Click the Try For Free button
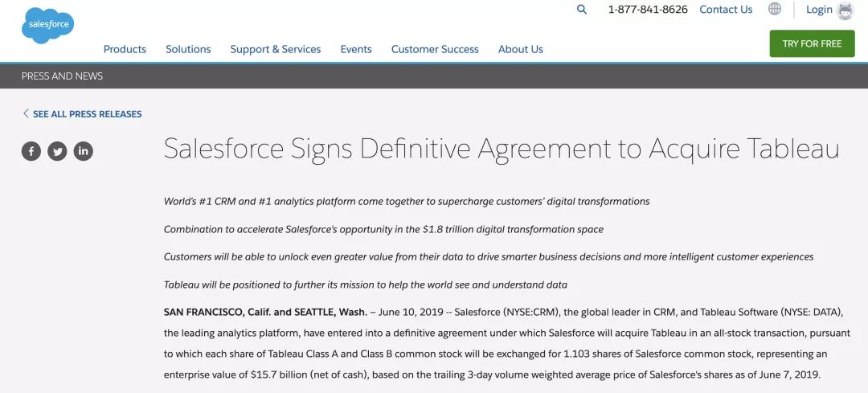The width and height of the screenshot is (868, 393). coord(812,43)
